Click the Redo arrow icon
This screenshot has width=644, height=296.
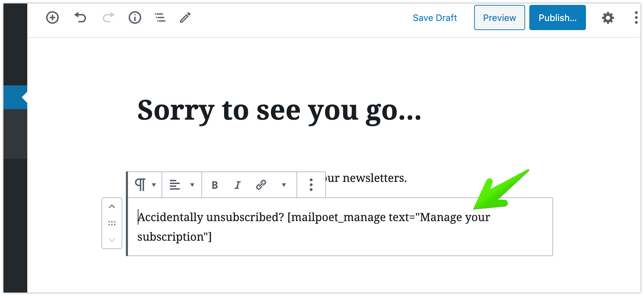coord(108,17)
